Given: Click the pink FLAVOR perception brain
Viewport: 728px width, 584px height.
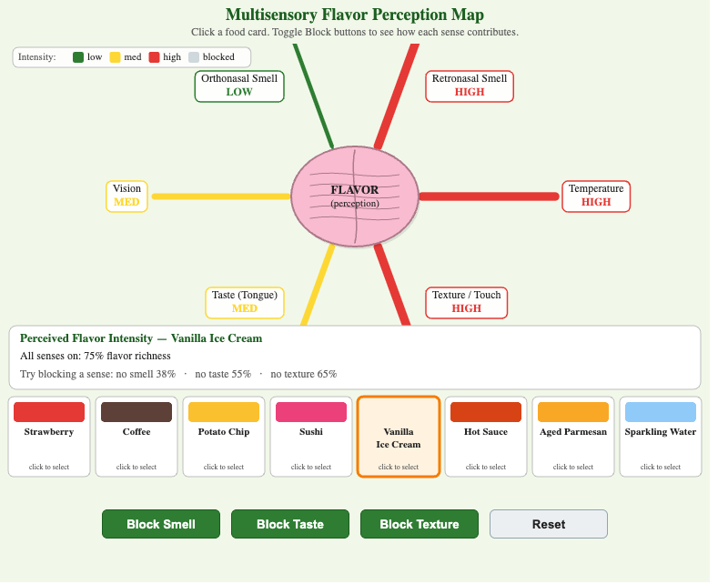Looking at the screenshot, I should 355,196.
